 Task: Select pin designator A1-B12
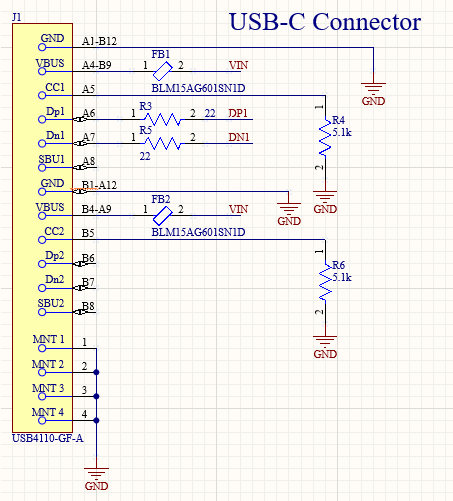99,41
